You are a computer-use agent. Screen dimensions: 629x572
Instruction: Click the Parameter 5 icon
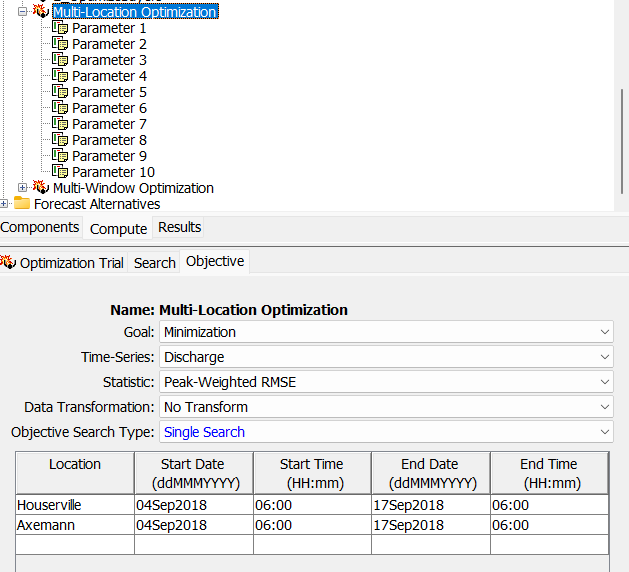tap(60, 92)
